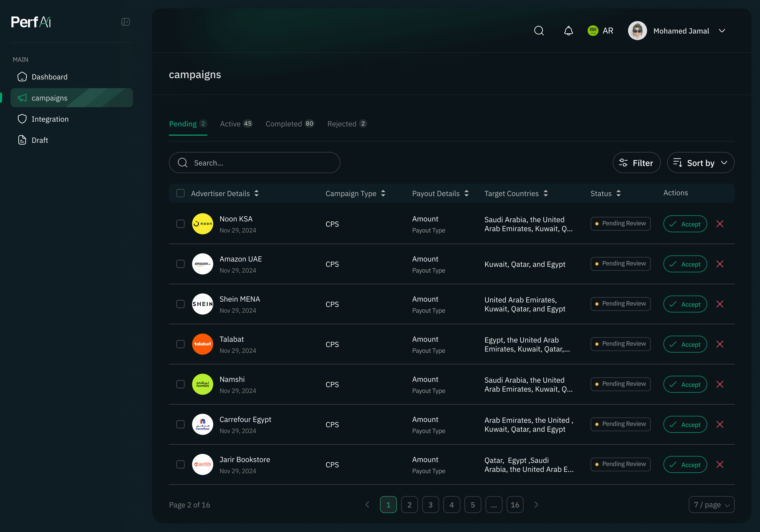This screenshot has width=760, height=532.
Task: Accept the Talabat campaign
Action: (685, 344)
